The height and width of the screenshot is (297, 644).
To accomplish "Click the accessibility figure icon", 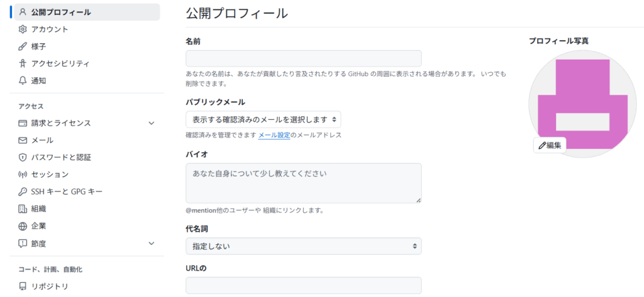I will click(23, 63).
